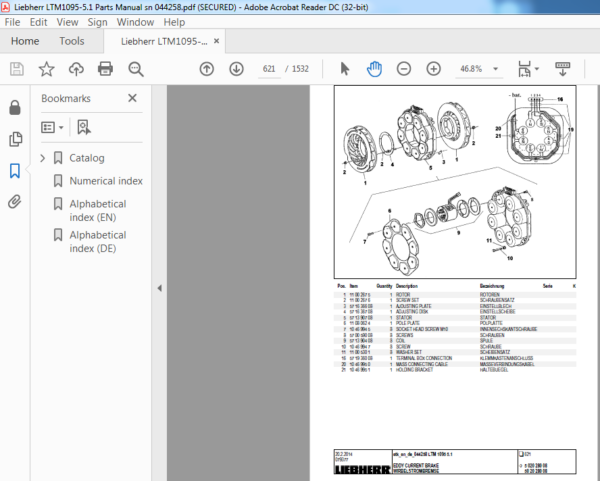Open the Attachments paperclip icon

15,202
